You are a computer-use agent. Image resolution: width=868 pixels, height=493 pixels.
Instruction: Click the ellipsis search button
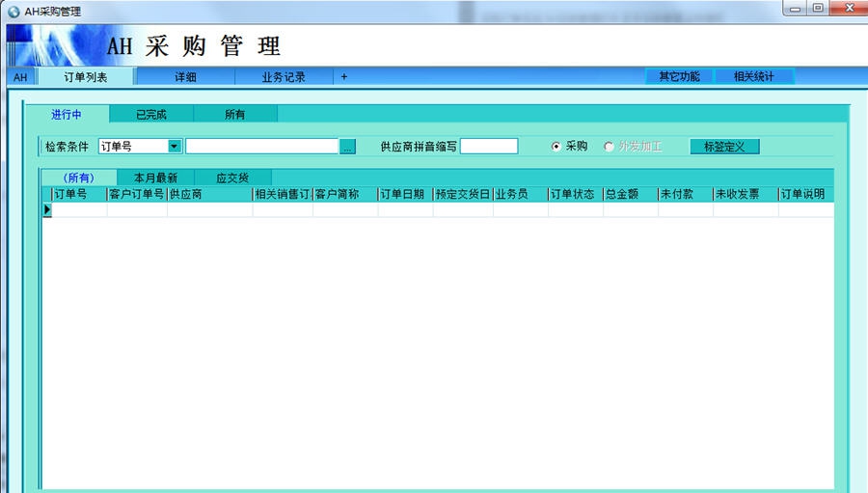click(347, 147)
